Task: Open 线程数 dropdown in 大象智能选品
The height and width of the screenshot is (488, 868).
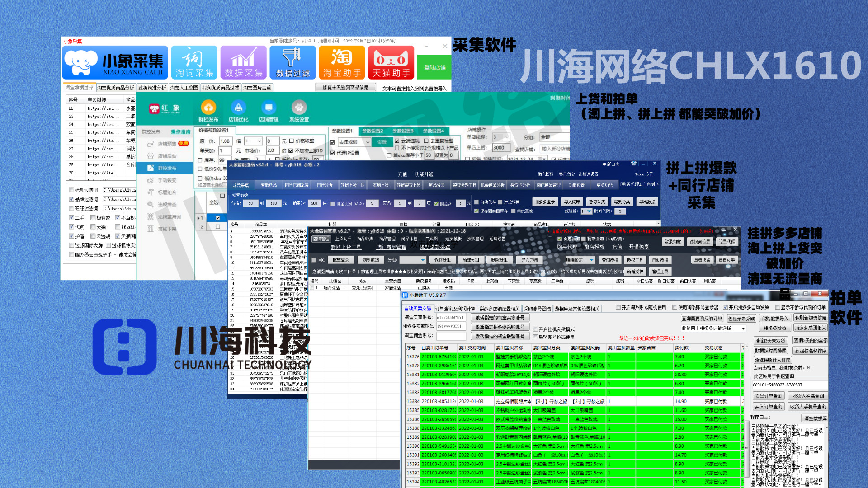Action: click(586, 211)
